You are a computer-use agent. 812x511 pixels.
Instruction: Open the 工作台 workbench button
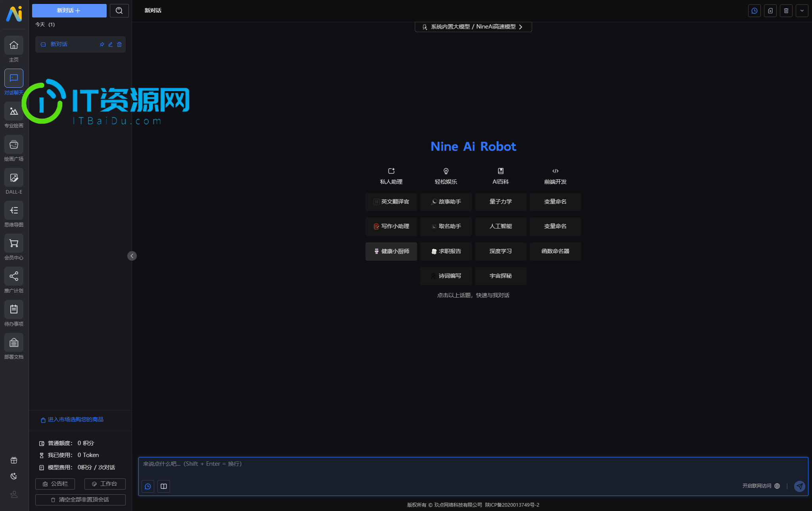coord(105,484)
